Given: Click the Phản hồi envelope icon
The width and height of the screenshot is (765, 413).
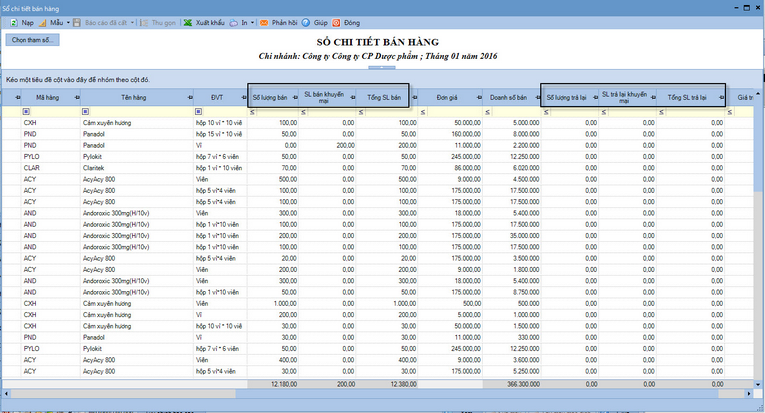Looking at the screenshot, I should pos(264,23).
